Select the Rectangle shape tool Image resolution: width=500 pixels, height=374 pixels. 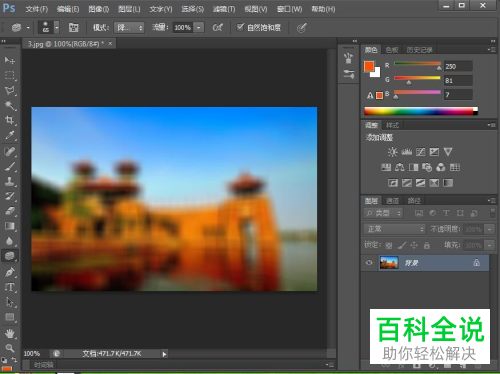[x=10, y=317]
